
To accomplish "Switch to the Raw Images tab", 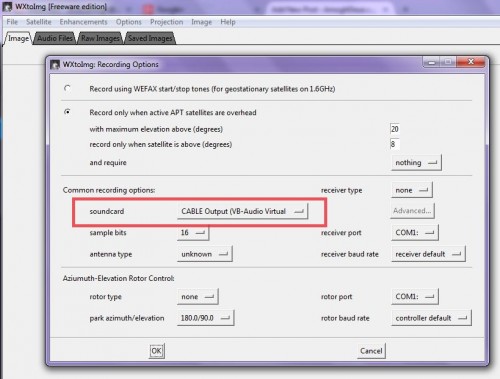I will (100, 38).
